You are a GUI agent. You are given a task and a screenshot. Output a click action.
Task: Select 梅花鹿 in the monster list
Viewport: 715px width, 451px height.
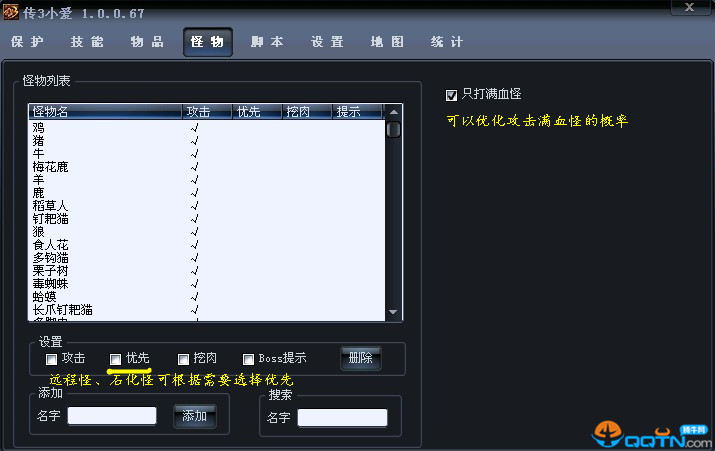pos(51,167)
